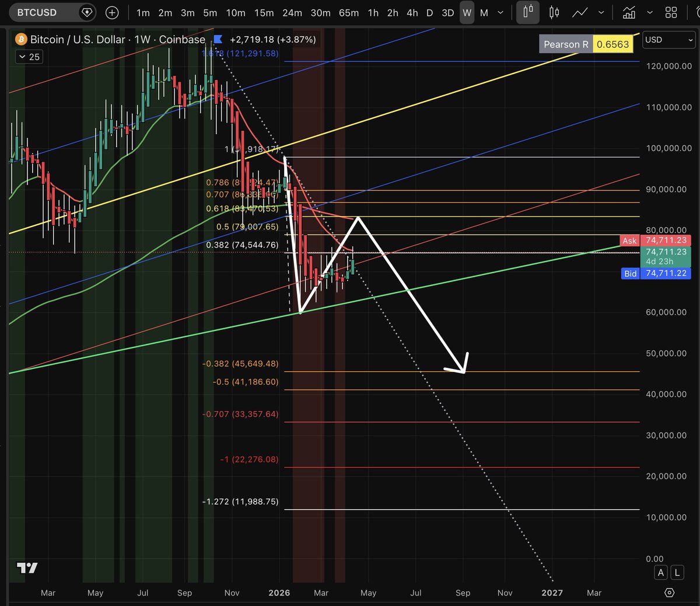This screenshot has width=700, height=606.
Task: Click the highlighted W weekly timeframe
Action: tap(467, 12)
